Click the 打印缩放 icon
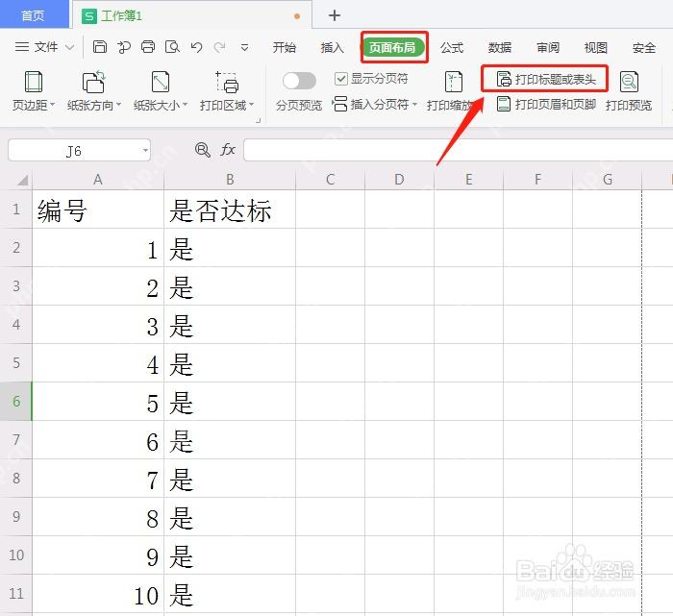 point(453,82)
